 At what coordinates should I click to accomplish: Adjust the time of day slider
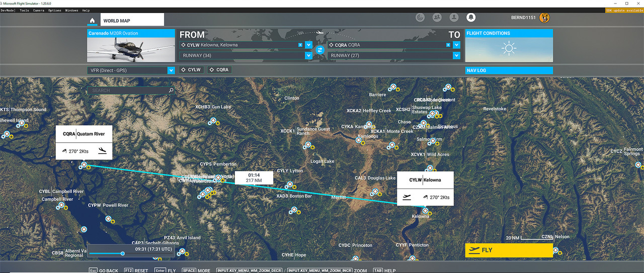(122, 253)
